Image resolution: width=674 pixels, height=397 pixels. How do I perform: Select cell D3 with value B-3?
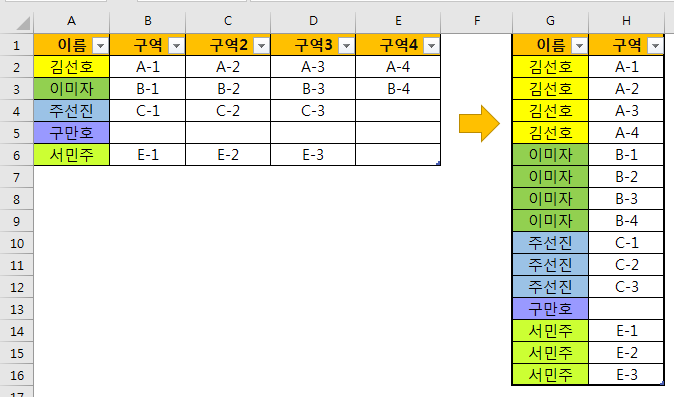[313, 89]
